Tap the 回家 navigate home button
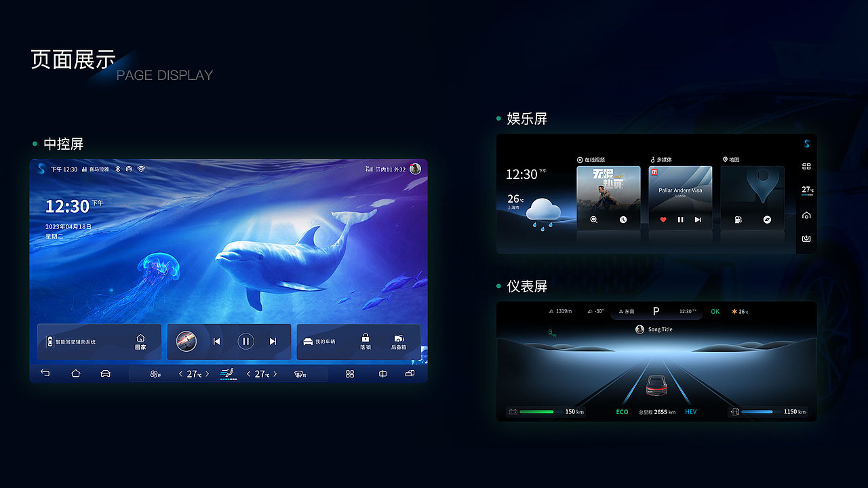The height and width of the screenshot is (488, 868). [140, 342]
